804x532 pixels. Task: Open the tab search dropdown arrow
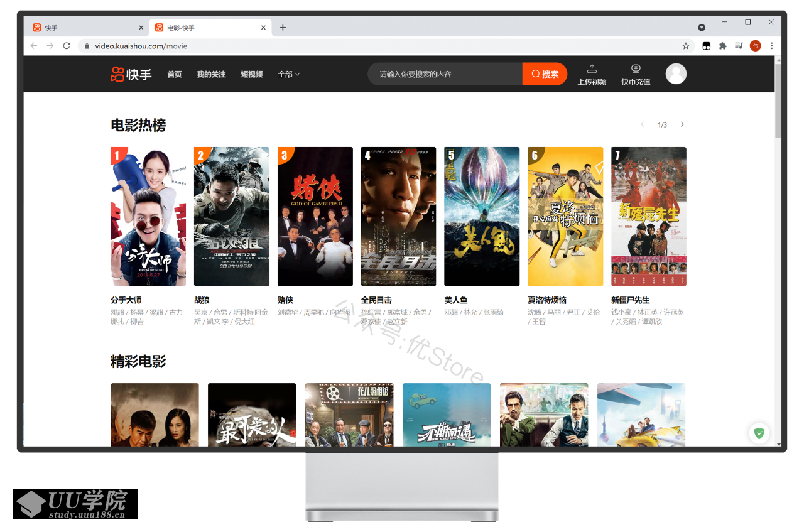702,28
